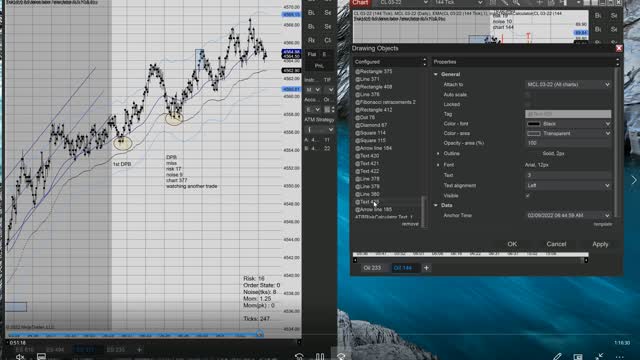Click the next arrow at right edge
The height and width of the screenshot is (360, 640).
[634, 180]
